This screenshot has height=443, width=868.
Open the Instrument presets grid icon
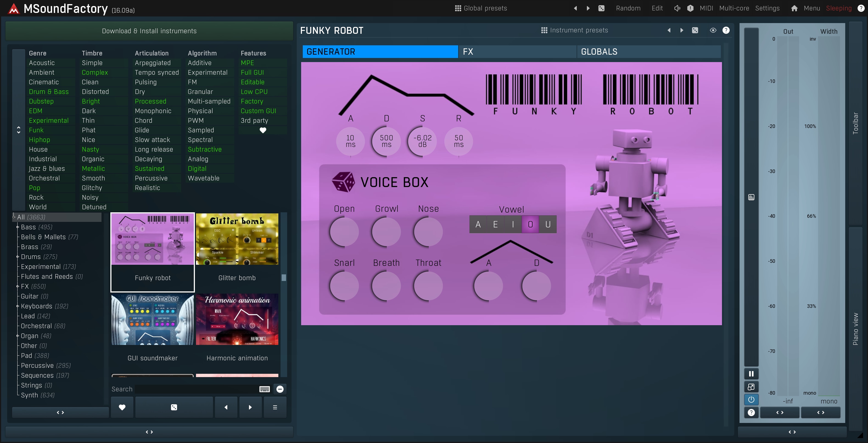click(544, 30)
